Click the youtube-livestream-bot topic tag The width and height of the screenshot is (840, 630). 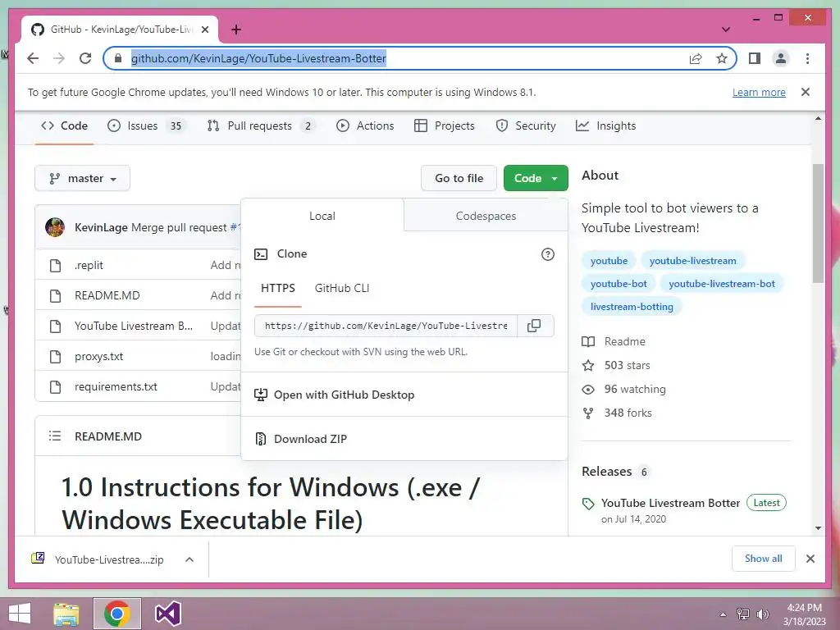[x=722, y=284]
